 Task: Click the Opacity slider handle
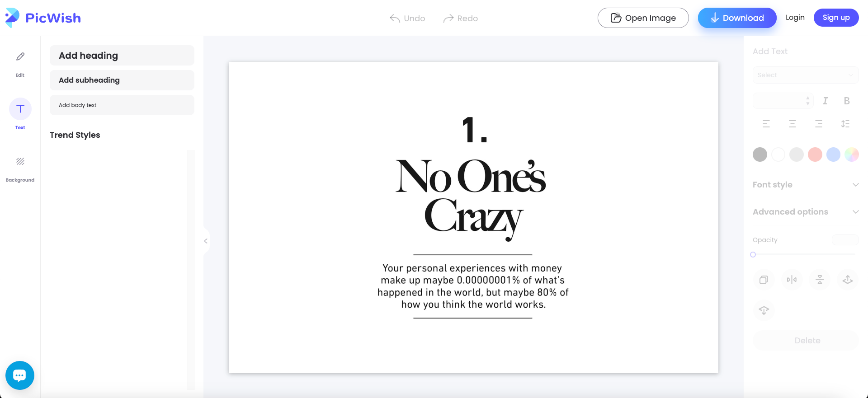pyautogui.click(x=753, y=255)
